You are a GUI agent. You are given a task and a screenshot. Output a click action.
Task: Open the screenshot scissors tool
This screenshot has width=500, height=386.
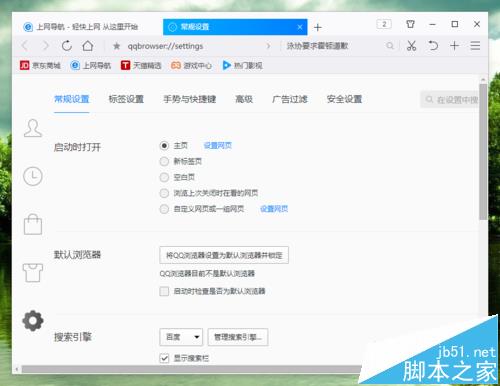(x=411, y=46)
